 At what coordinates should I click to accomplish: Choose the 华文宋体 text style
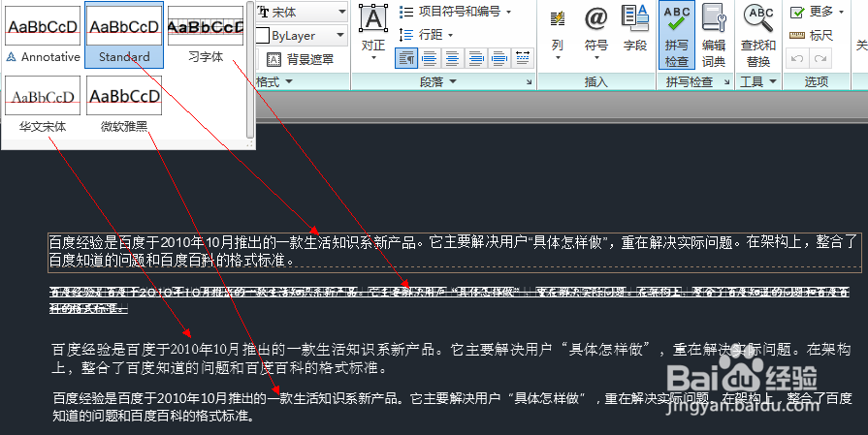click(43, 105)
